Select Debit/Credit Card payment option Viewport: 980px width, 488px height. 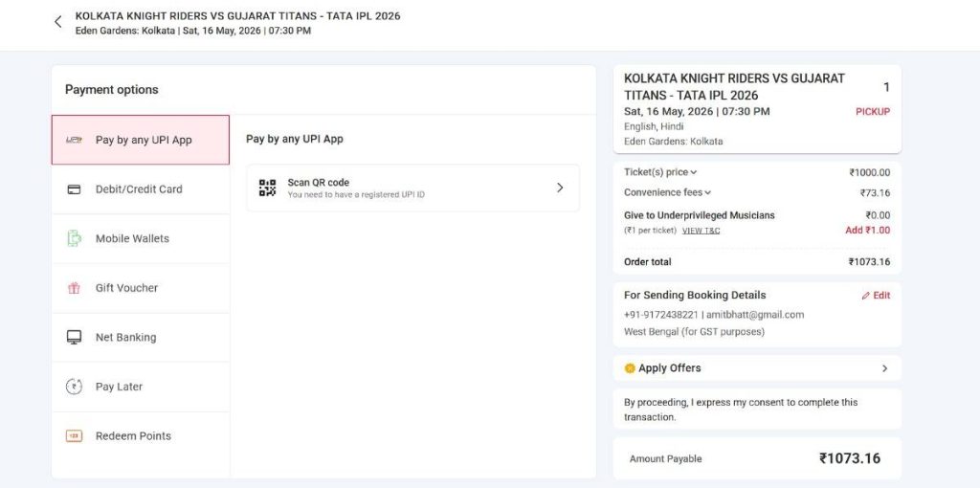point(141,189)
